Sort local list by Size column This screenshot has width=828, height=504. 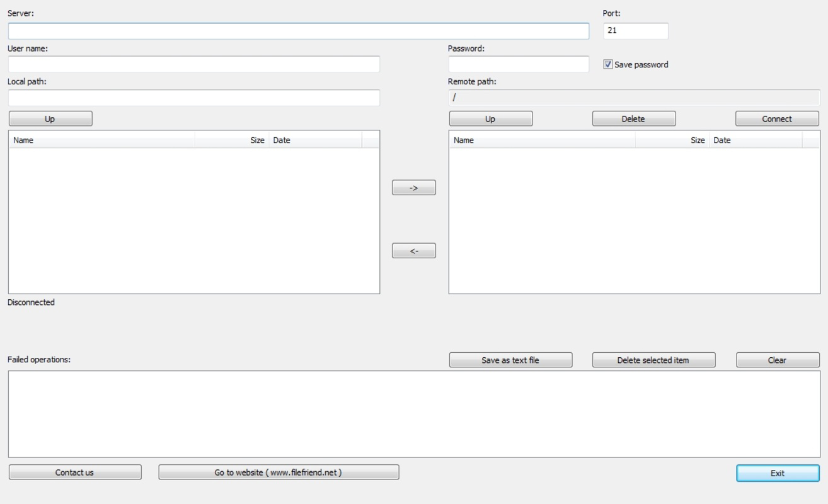232,140
